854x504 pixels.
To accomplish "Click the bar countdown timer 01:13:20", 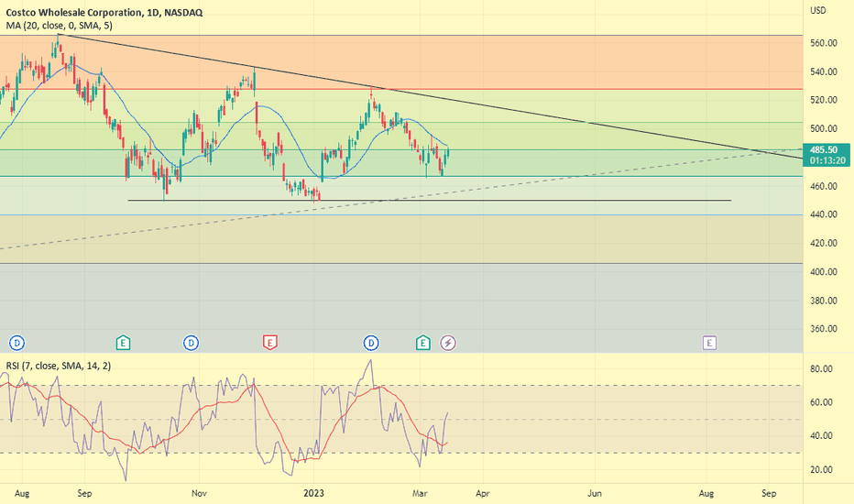I will point(827,160).
